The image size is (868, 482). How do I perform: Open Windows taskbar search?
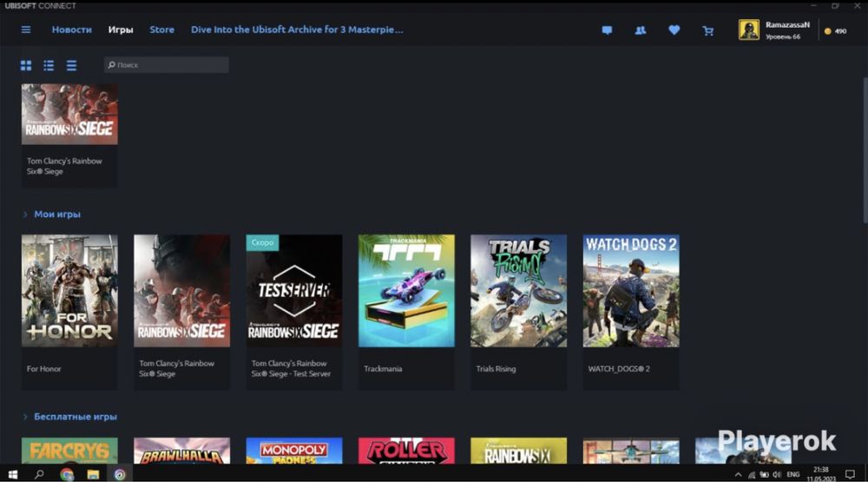click(x=39, y=474)
